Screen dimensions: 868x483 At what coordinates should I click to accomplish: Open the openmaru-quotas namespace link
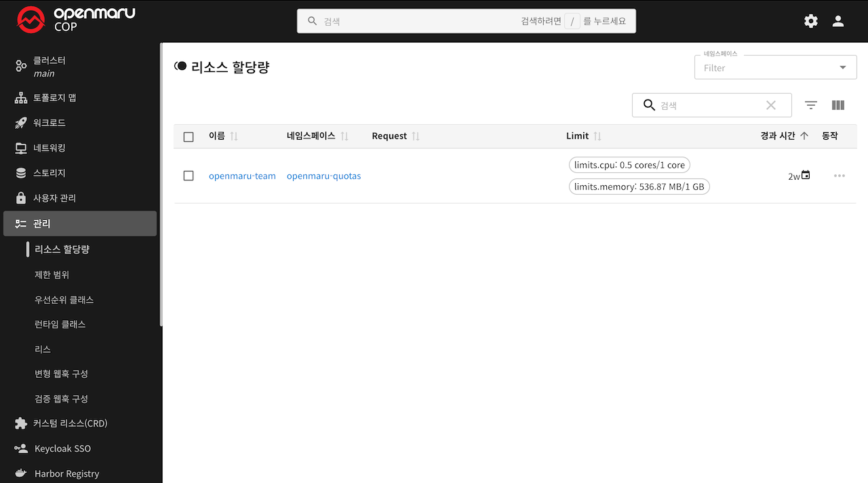(x=323, y=176)
